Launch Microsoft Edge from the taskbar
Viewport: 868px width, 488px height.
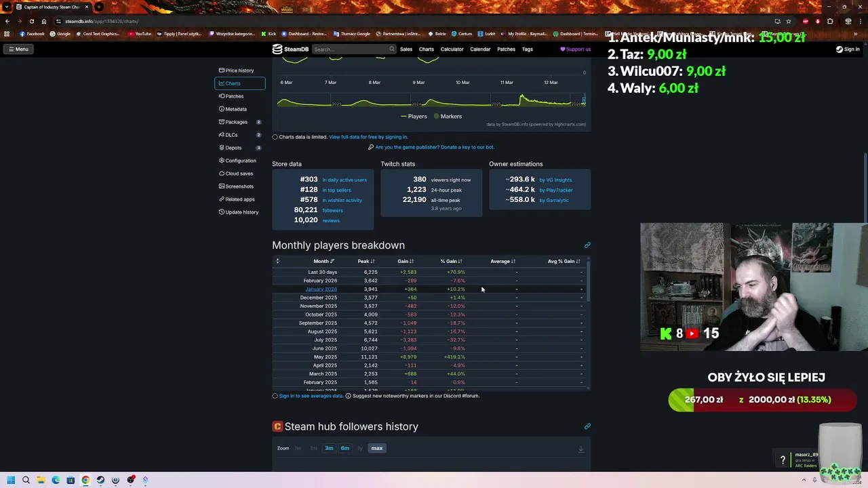[56, 480]
